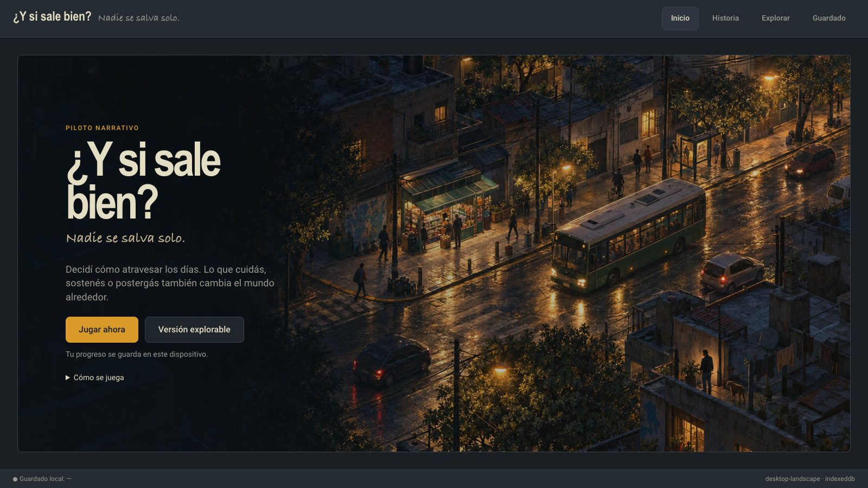Screen dimensions: 868x488
Task: Click the Guardado local status dot
Action: coord(15,479)
